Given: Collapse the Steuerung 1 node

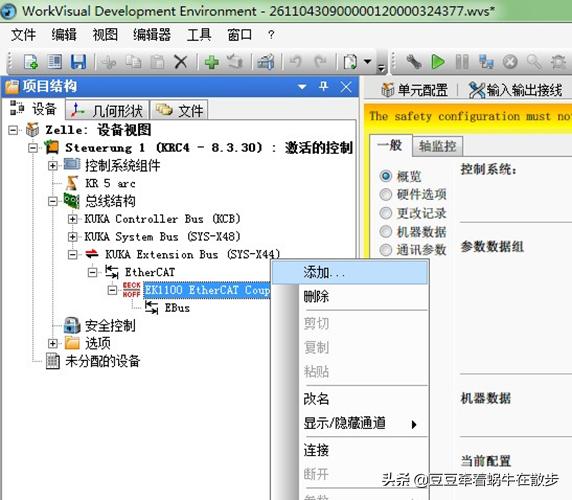Looking at the screenshot, I should coord(33,148).
